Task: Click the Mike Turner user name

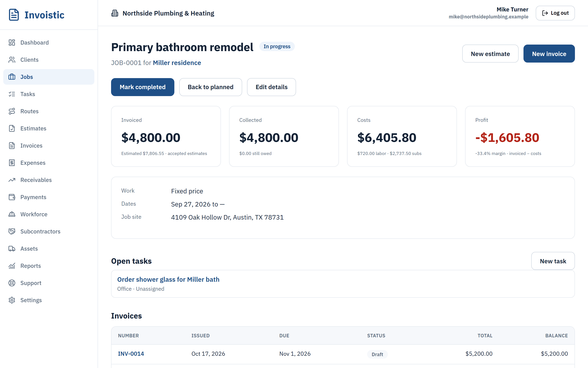Action: pos(512,9)
